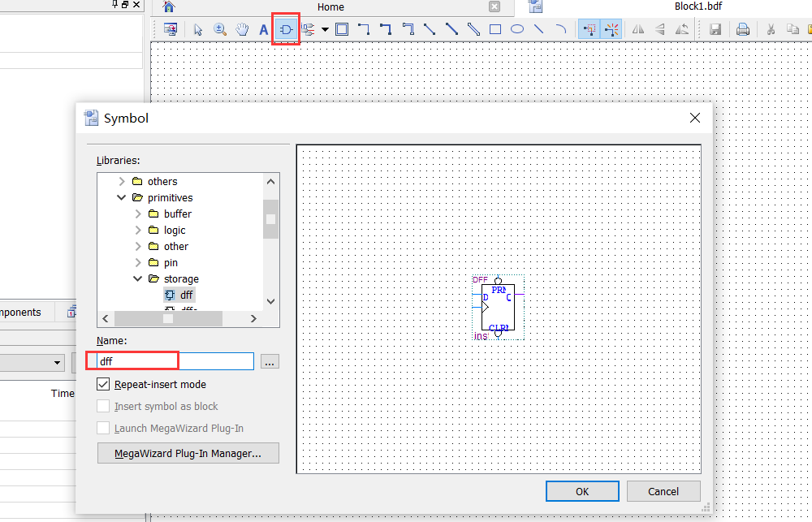Choose Orthogonal Bus tool

(385, 29)
